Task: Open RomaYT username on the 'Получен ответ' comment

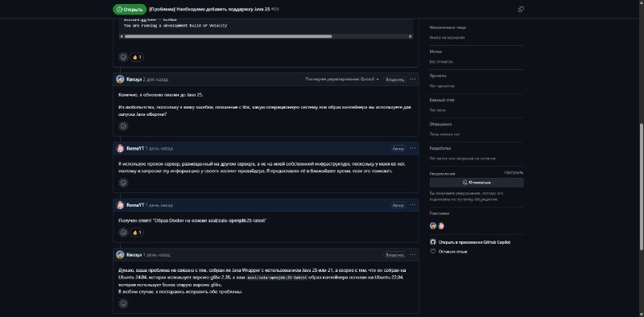Action: [x=135, y=205]
